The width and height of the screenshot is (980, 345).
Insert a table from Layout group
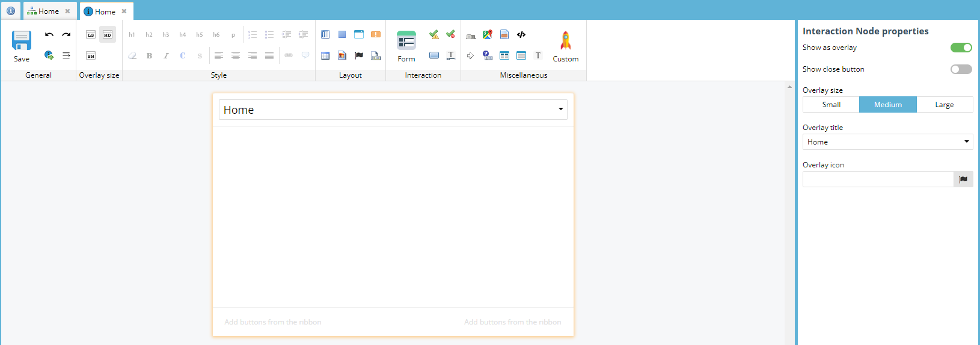[x=325, y=56]
